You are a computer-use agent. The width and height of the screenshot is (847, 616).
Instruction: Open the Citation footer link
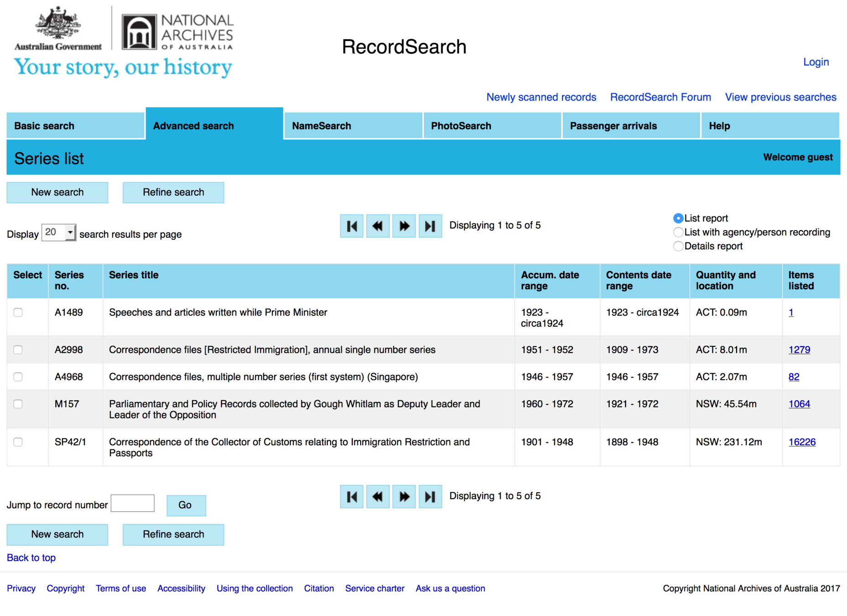(x=319, y=589)
